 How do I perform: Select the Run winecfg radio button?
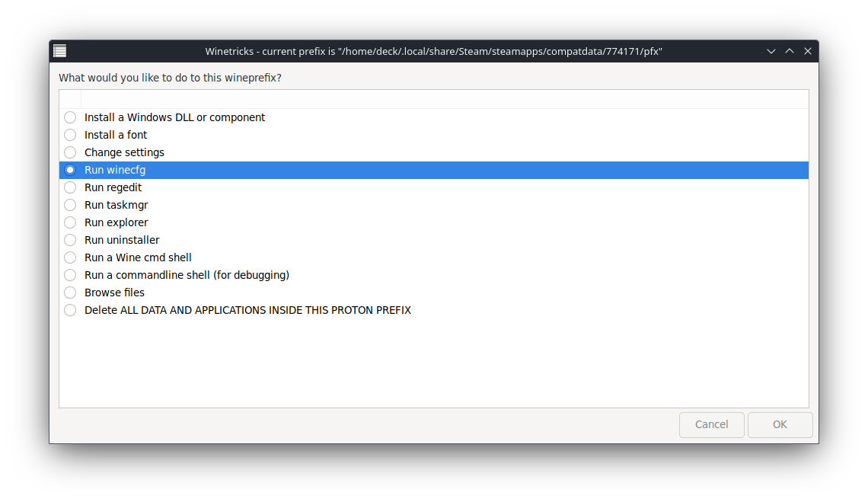click(70, 170)
